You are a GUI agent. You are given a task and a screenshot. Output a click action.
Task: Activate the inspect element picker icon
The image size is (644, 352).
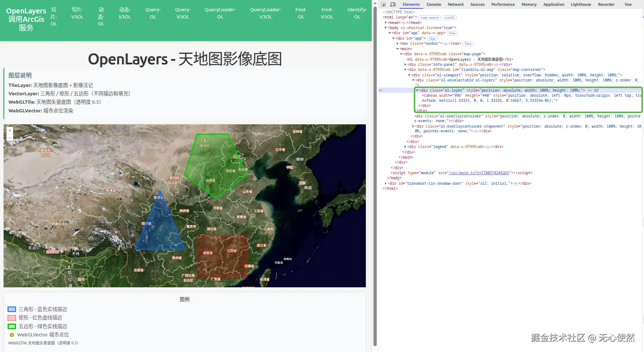pyautogui.click(x=383, y=4)
